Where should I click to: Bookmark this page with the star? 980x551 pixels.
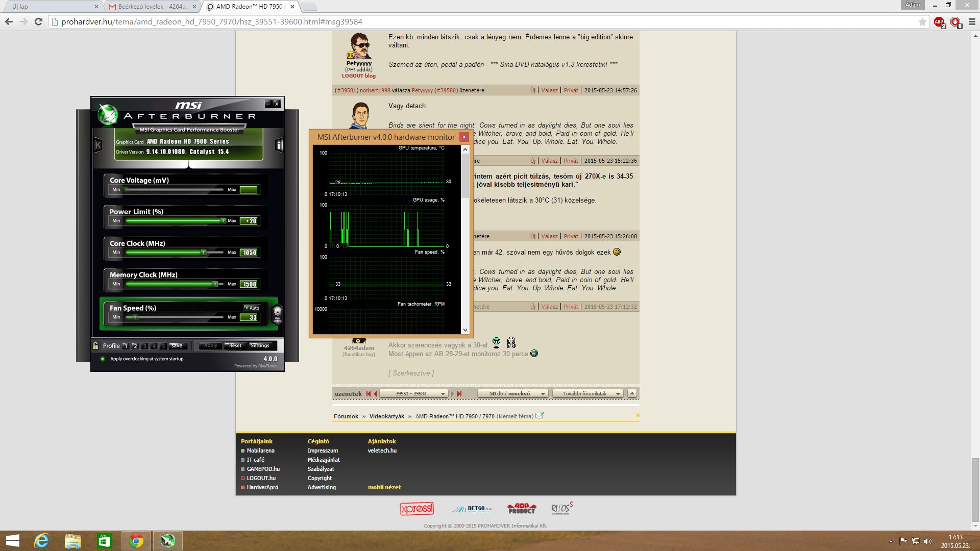point(922,22)
